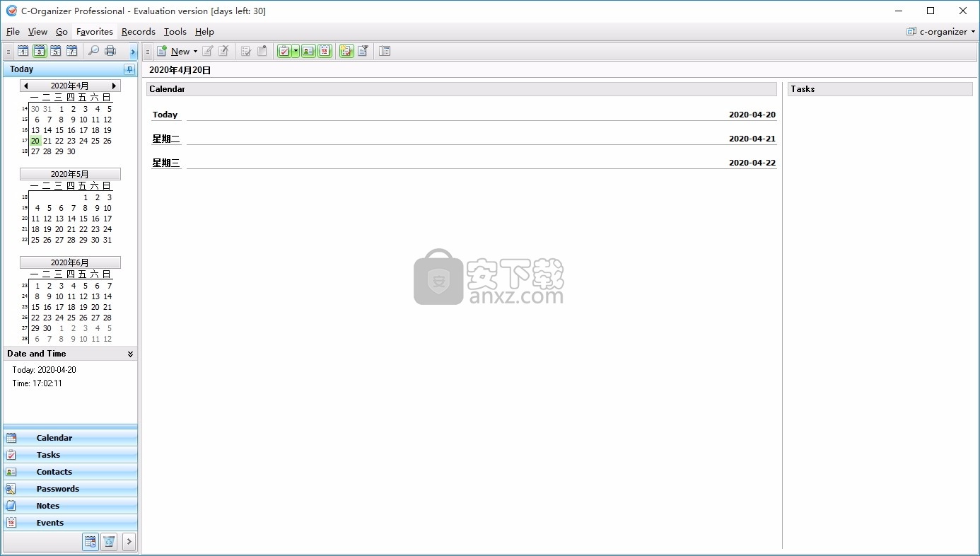Open the File menu
The image size is (980, 556).
(13, 32)
